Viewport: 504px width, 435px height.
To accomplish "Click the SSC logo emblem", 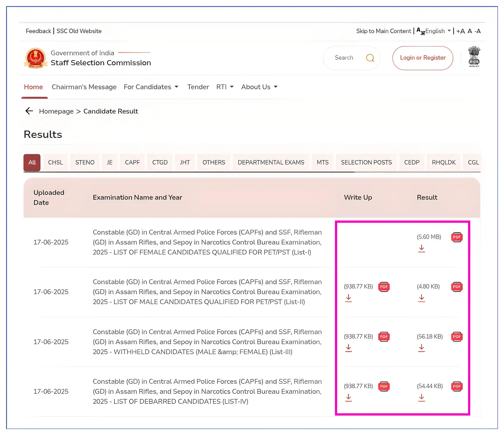I will [35, 58].
